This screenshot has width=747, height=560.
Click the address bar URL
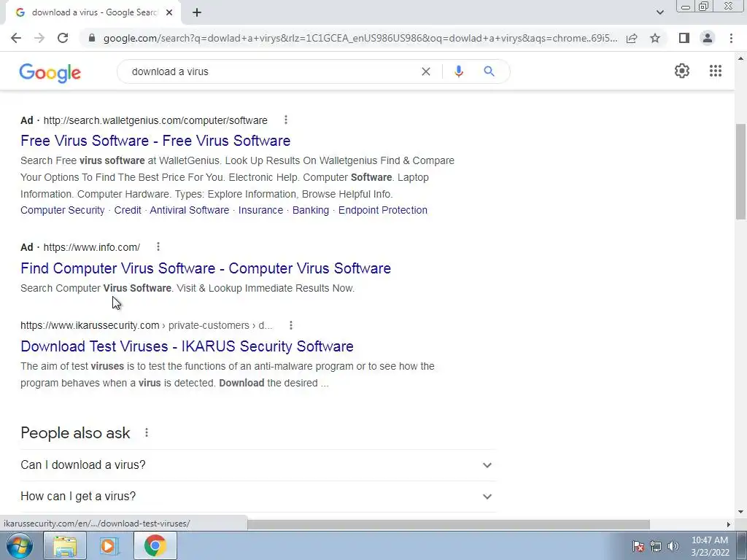point(360,38)
